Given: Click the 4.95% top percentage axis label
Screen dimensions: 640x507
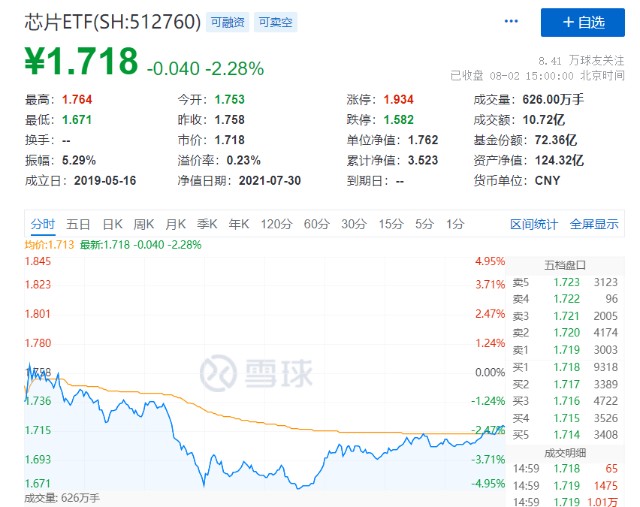Looking at the screenshot, I should 490,261.
